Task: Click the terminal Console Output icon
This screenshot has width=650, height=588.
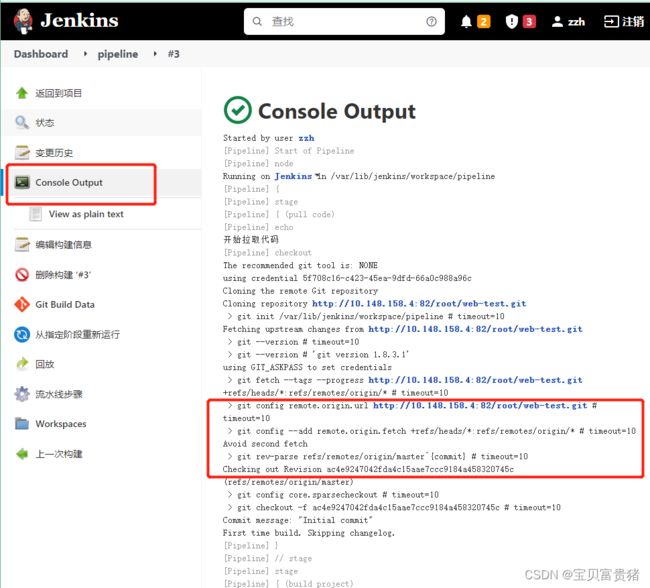Action: pyautogui.click(x=22, y=182)
